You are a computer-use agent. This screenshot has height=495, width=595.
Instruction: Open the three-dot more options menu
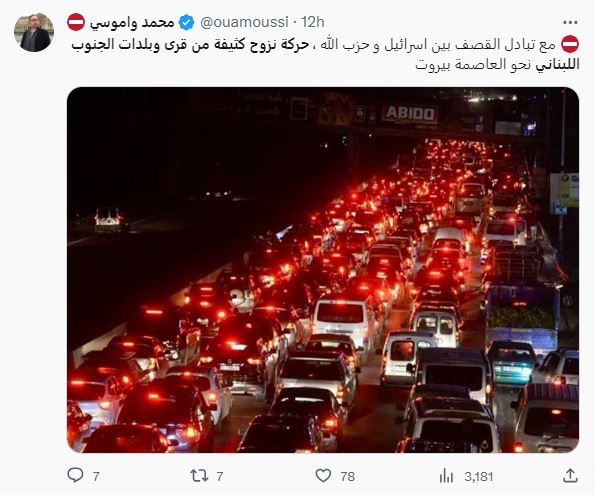point(570,23)
